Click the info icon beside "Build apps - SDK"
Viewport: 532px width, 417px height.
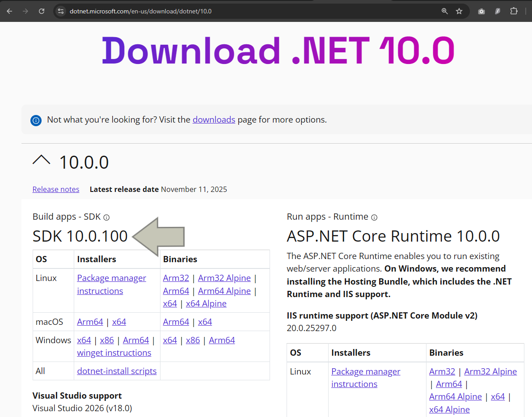[106, 217]
